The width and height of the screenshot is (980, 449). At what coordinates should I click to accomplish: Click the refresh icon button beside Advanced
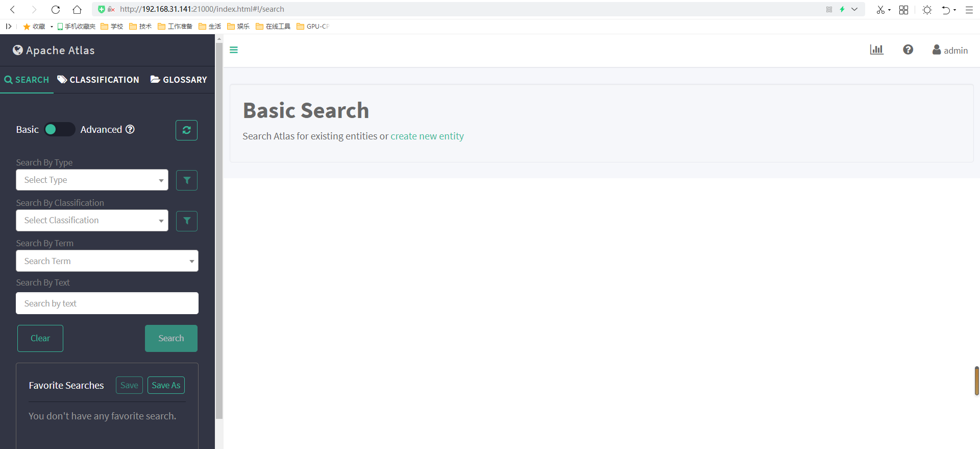point(186,130)
